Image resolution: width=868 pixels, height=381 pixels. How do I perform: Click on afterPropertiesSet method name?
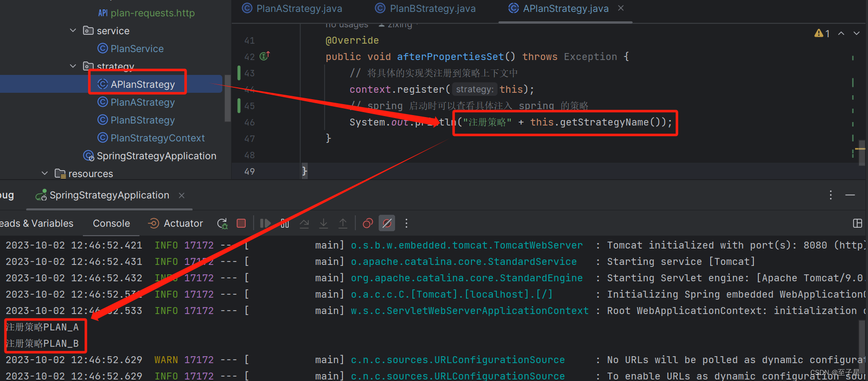[x=450, y=57]
